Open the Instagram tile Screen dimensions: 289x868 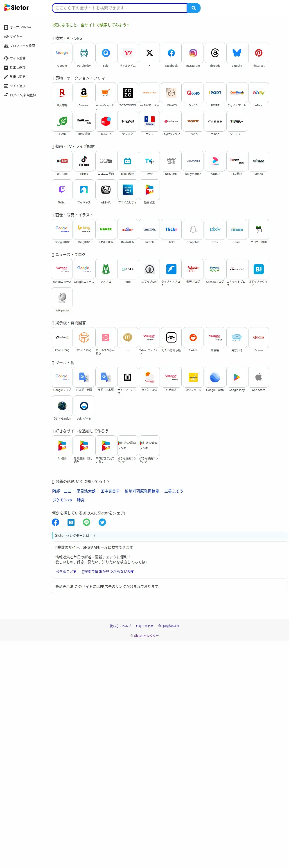click(x=193, y=53)
